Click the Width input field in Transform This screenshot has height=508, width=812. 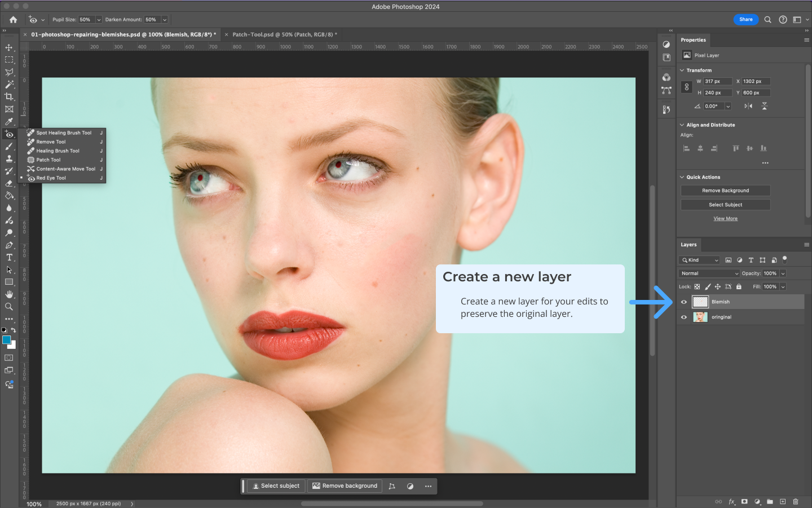click(x=717, y=81)
